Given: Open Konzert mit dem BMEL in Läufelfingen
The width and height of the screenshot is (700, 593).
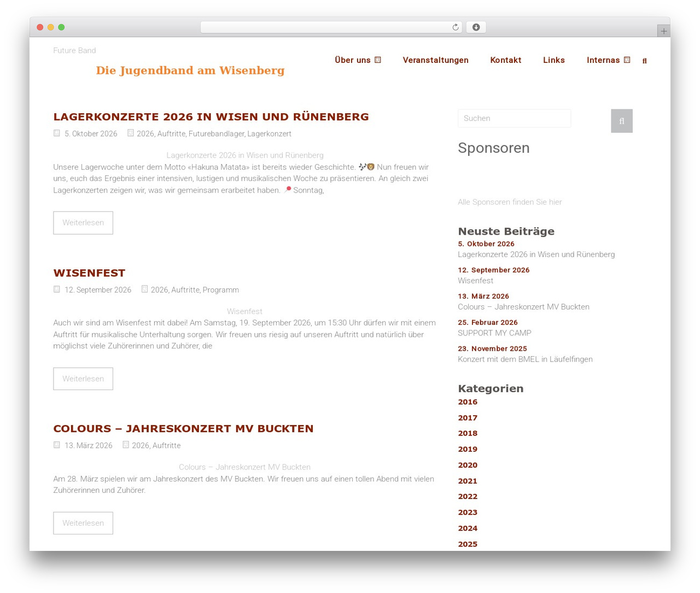Looking at the screenshot, I should point(525,359).
